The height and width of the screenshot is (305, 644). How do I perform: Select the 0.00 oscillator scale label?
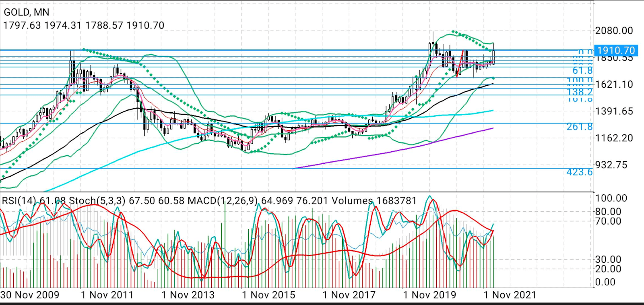click(x=605, y=282)
